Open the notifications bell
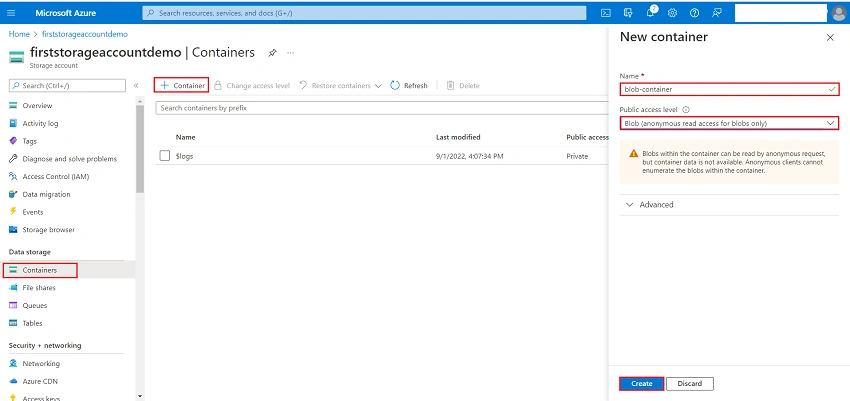 (651, 13)
